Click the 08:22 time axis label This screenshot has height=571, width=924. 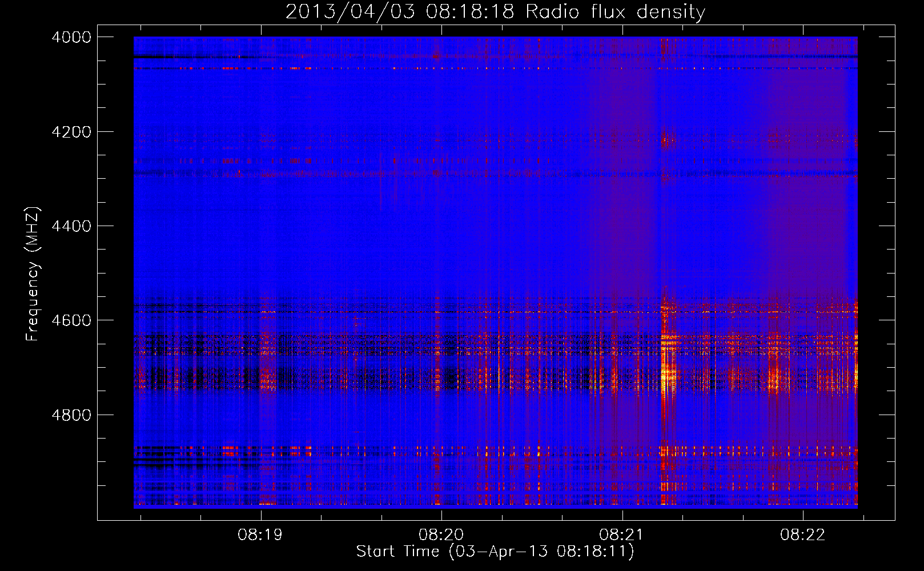[x=803, y=535]
